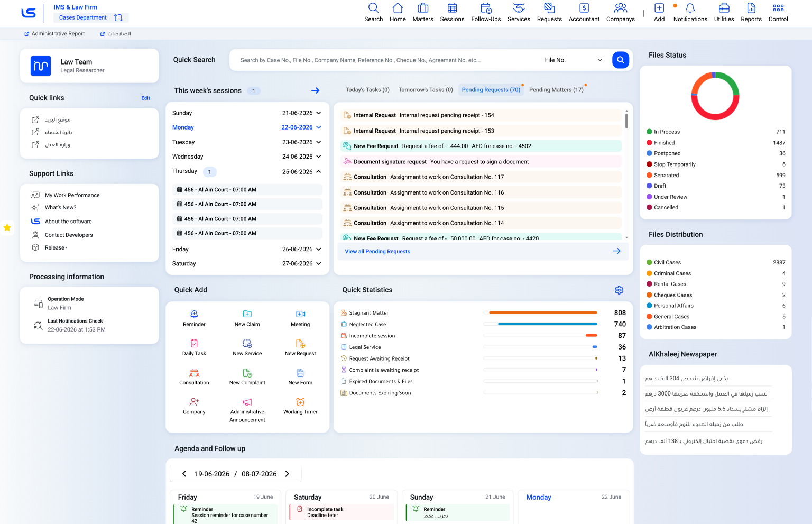Select Today's Tasks (0) tab

367,90
